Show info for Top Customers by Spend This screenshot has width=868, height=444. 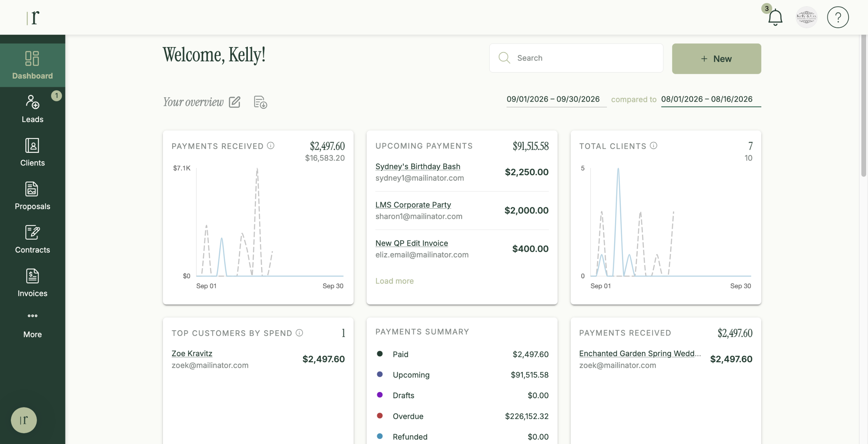pyautogui.click(x=299, y=333)
